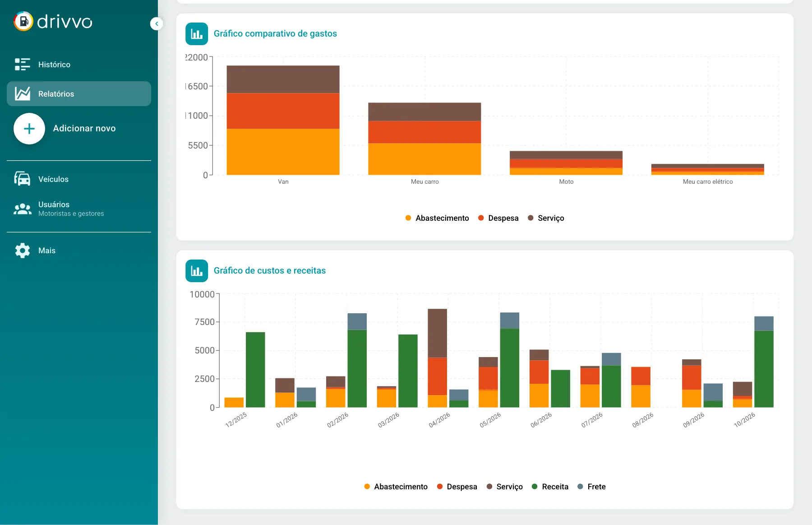Toggle Frete legend in custos e receitas chart
Image resolution: width=812 pixels, height=525 pixels.
(x=591, y=487)
